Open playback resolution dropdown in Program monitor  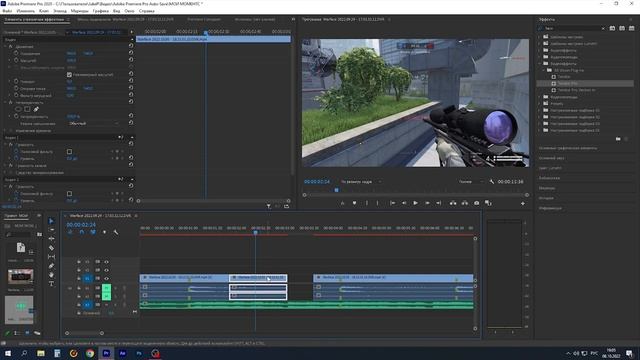coord(471,182)
